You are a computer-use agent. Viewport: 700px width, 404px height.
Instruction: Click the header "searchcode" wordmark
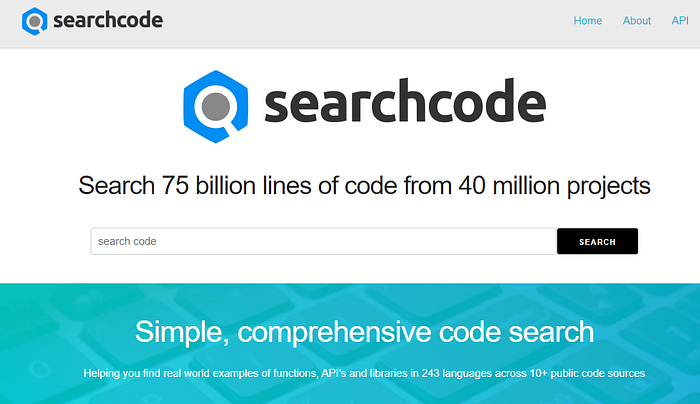point(108,20)
